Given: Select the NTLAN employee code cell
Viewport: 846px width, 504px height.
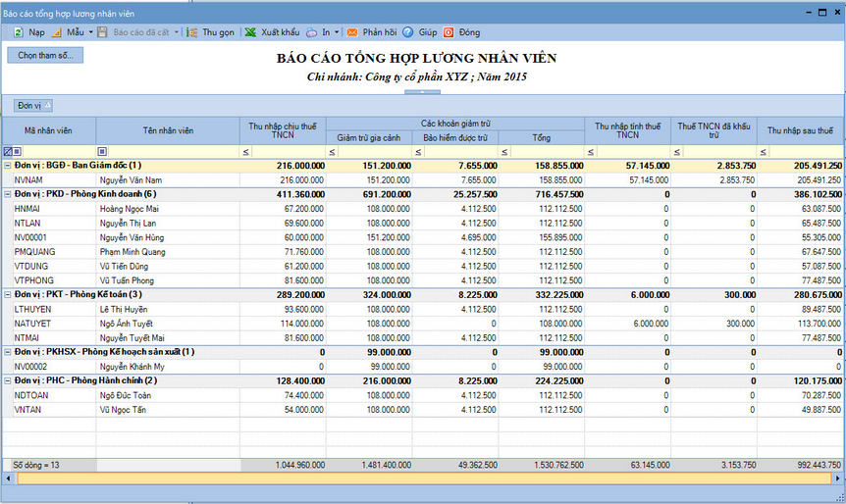Looking at the screenshot, I should click(x=54, y=224).
